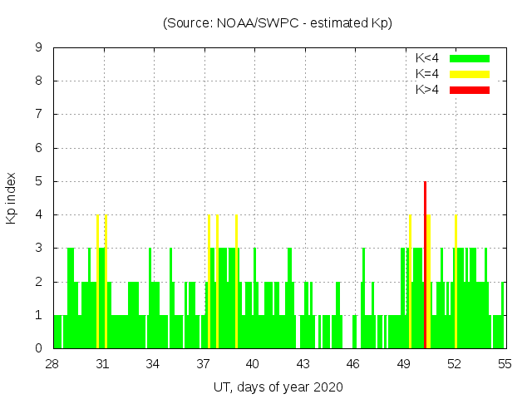
Task: Click the x-axis tick label 28
Action: pos(52,364)
